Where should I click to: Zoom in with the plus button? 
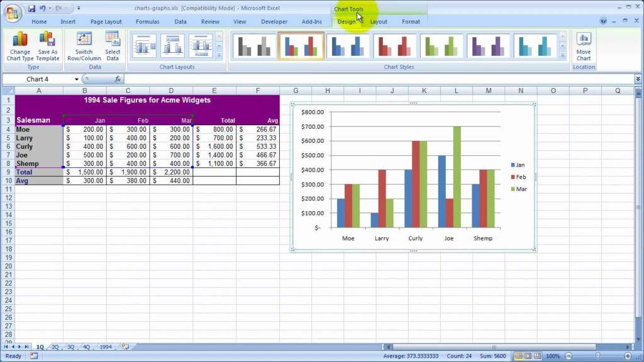point(628,356)
